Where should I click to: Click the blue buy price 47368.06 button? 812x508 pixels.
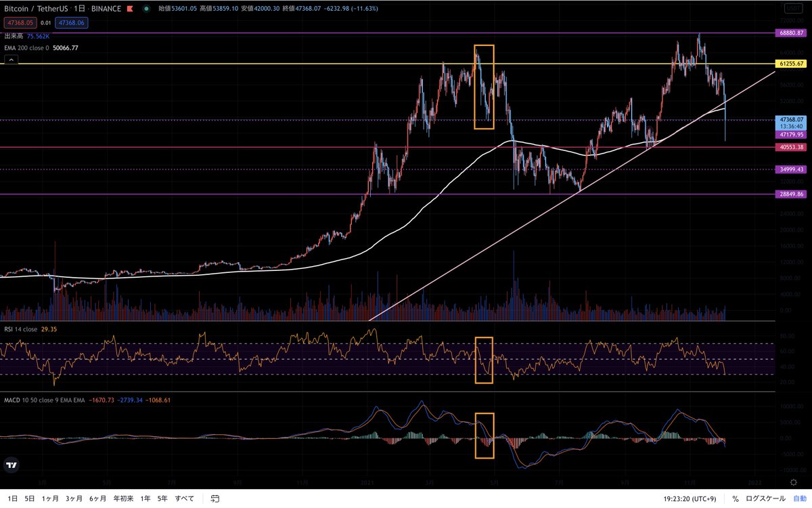(x=71, y=22)
